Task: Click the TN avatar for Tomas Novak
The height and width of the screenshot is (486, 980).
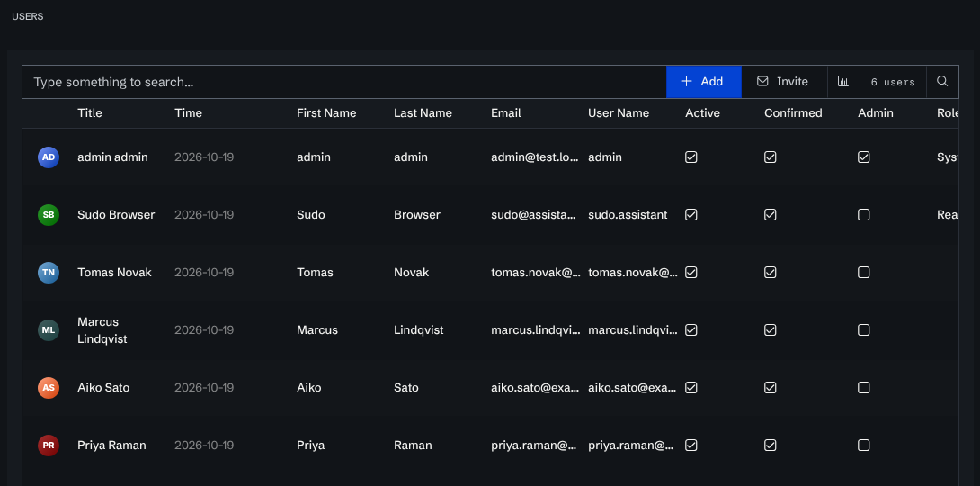Action: 49,272
